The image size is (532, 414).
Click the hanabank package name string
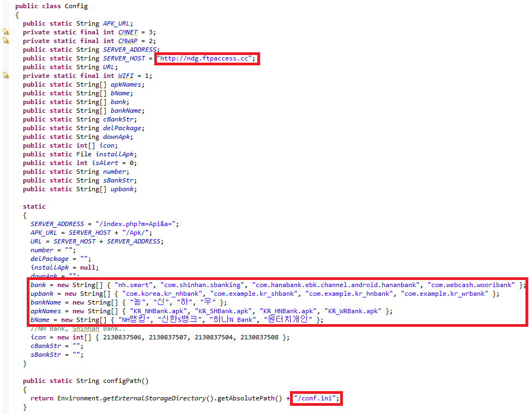pyautogui.click(x=336, y=285)
